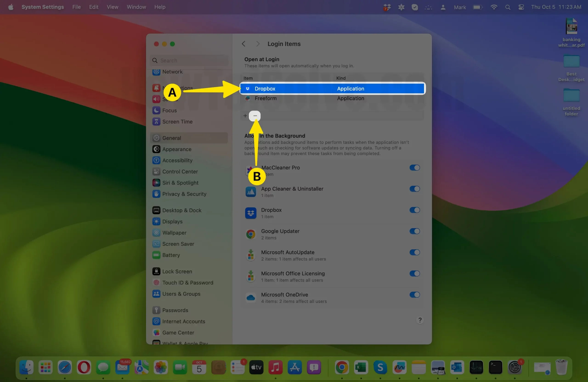
Task: Open help with the question mark button
Action: 420,320
